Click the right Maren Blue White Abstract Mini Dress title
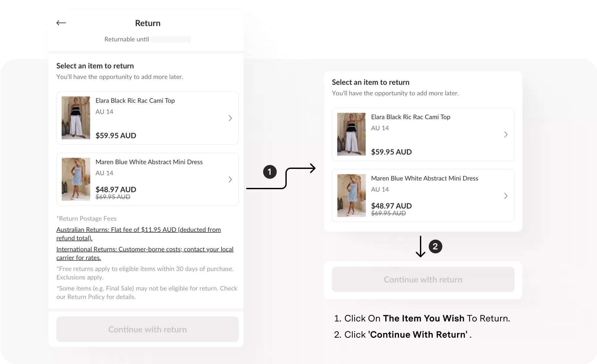597x364 pixels. [x=425, y=178]
